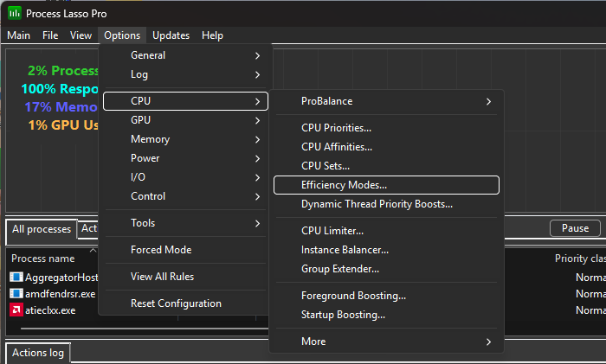Expand the I/O submenu

click(185, 176)
